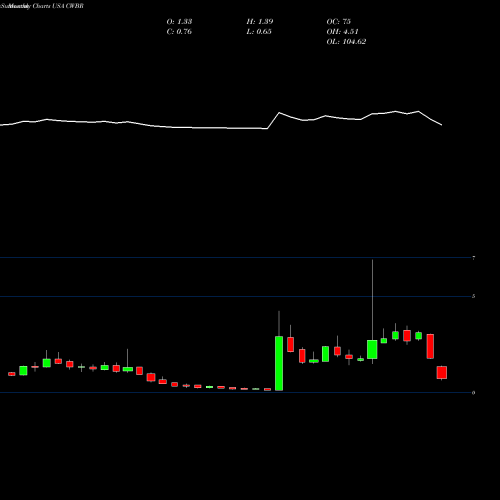The image size is (500, 500).
Task: Select the "OC: 75" reading
Action: click(338, 22)
